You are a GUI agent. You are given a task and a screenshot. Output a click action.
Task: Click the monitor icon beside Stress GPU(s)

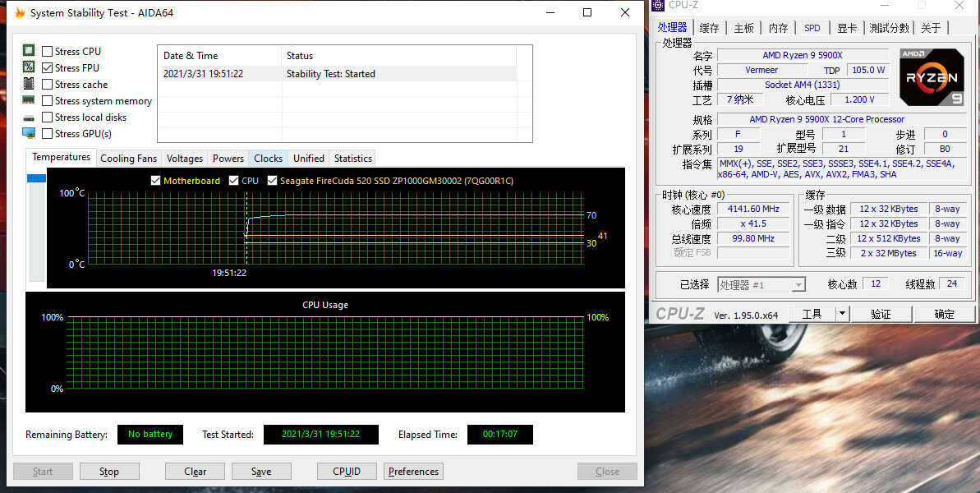pyautogui.click(x=29, y=133)
